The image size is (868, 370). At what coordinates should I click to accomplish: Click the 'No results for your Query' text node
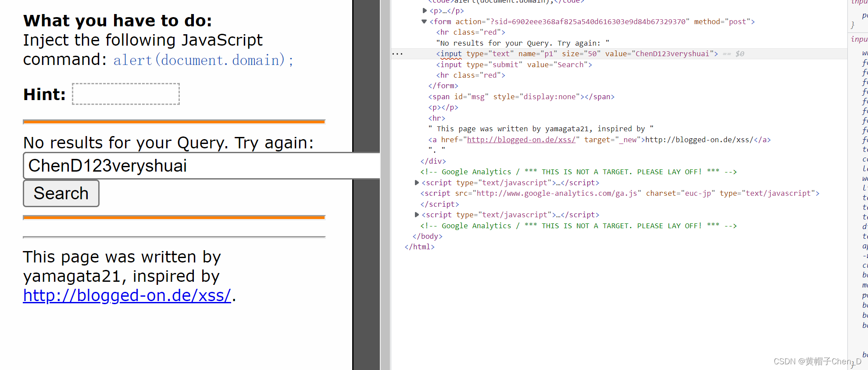523,43
